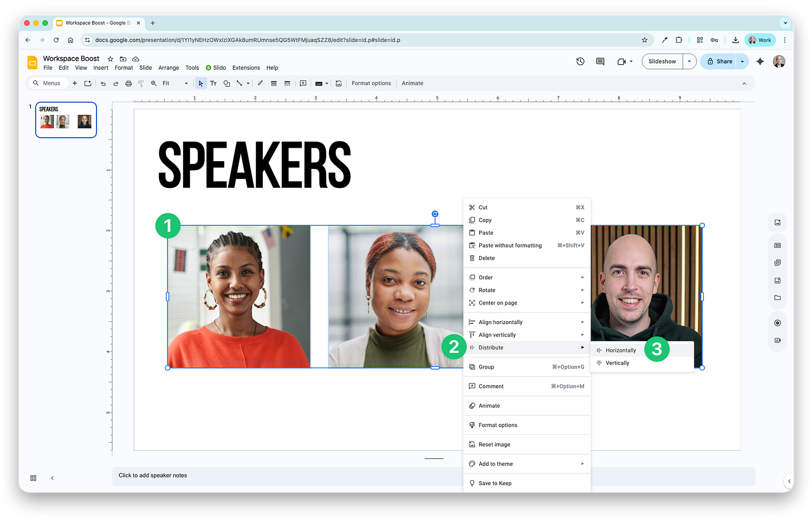Click the print icon
The height and width of the screenshot is (522, 812).
128,83
